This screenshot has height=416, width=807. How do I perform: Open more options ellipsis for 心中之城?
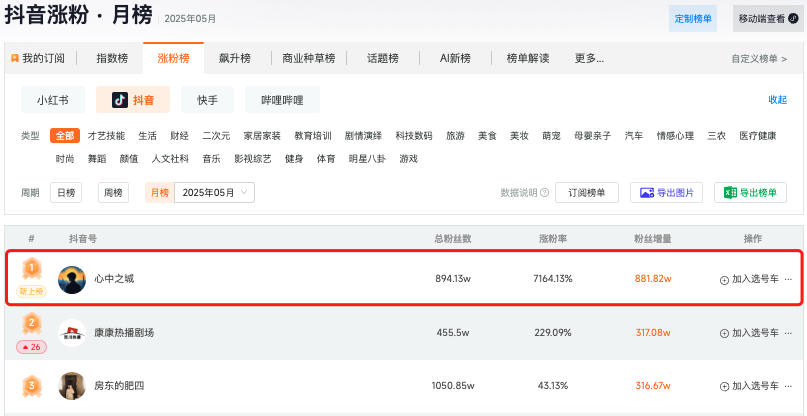pos(788,279)
